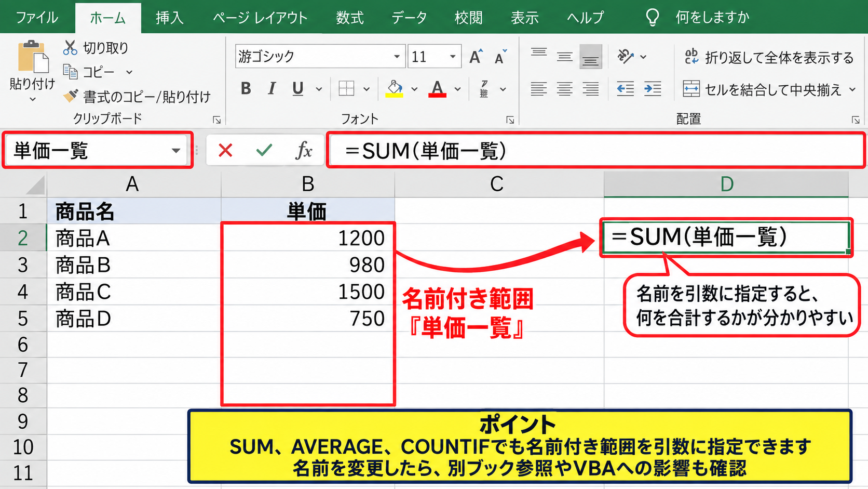
Task: Click 切り取り cut button label
Action: 106,48
